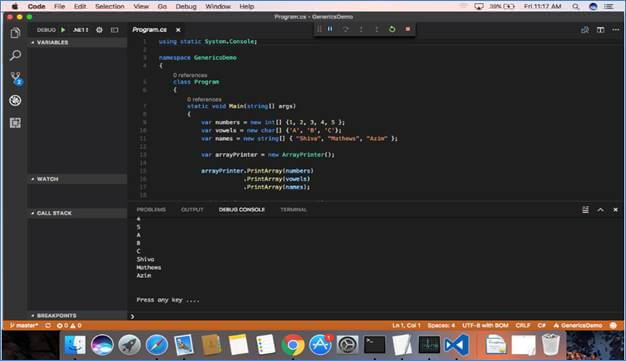
Task: Open launch.json with the gear icon
Action: [99, 30]
